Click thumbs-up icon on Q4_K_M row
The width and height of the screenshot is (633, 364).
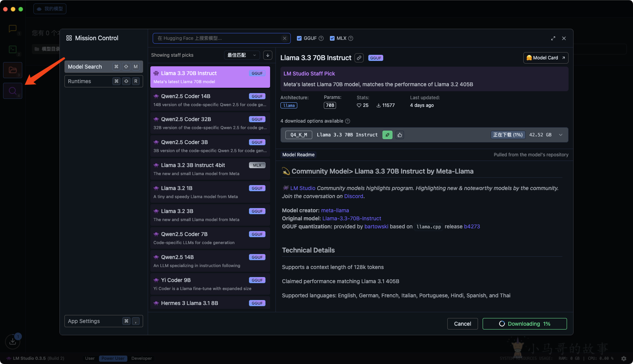pyautogui.click(x=400, y=135)
